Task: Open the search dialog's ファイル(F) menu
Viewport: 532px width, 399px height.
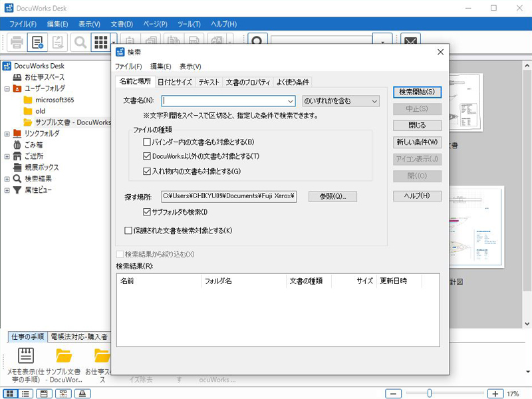Action: point(128,66)
